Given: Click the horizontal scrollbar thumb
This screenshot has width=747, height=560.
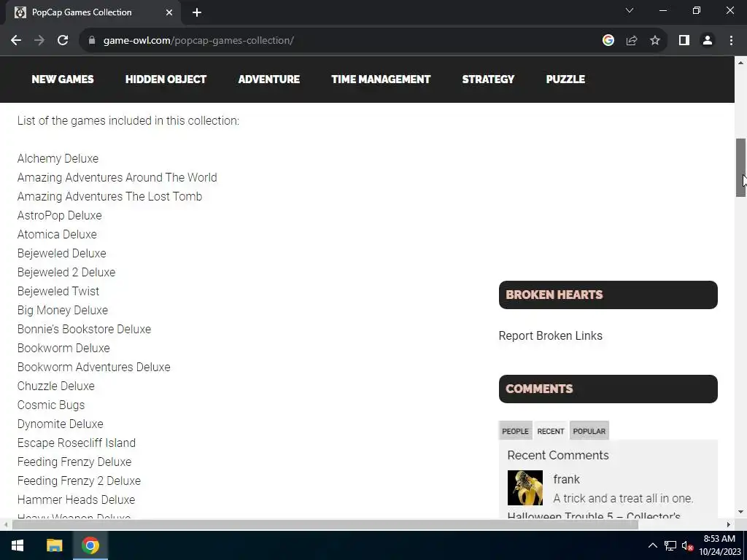Looking at the screenshot, I should click(325, 525).
